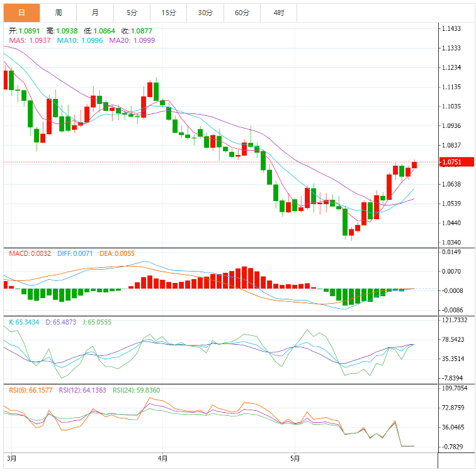The height and width of the screenshot is (472, 476).
Task: Click the 收:1.0877 close price value
Action: (137, 31)
